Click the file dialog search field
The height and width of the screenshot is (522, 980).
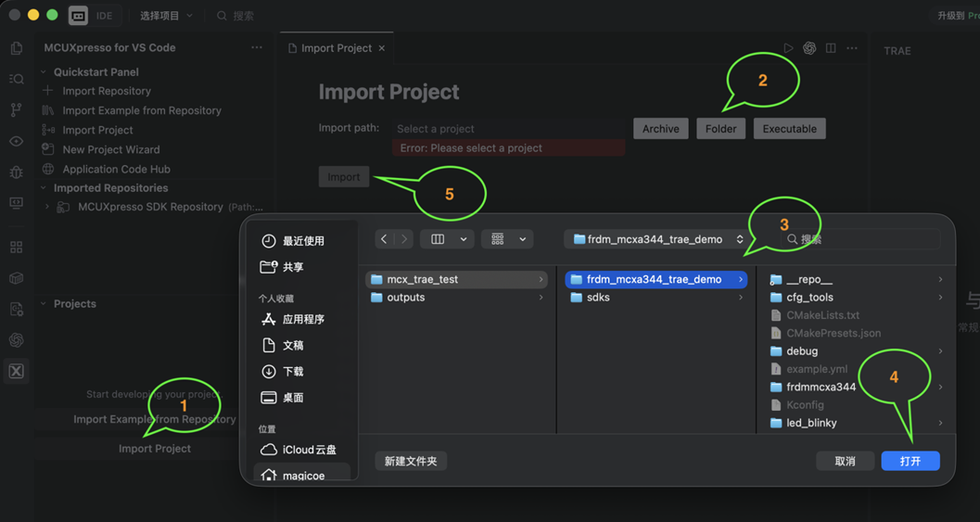tap(862, 239)
